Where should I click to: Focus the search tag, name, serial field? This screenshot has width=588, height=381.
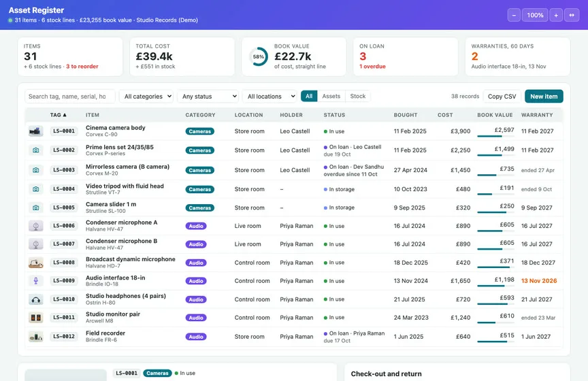(x=69, y=97)
